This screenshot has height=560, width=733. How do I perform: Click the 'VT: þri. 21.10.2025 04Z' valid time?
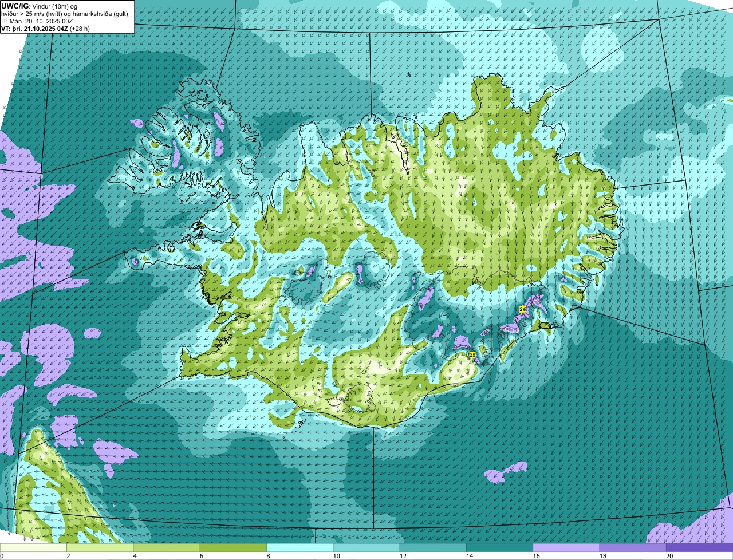[x=34, y=28]
